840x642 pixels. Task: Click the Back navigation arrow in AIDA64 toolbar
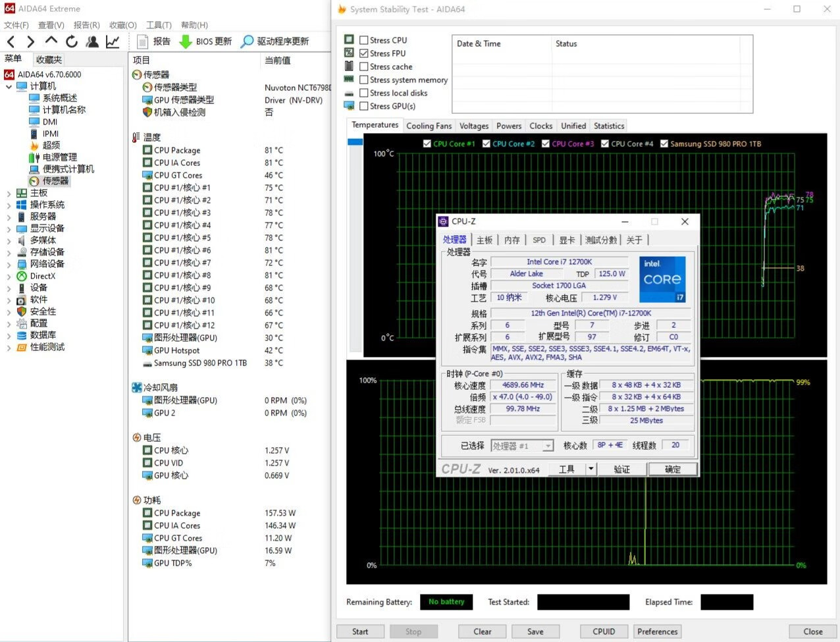tap(11, 41)
